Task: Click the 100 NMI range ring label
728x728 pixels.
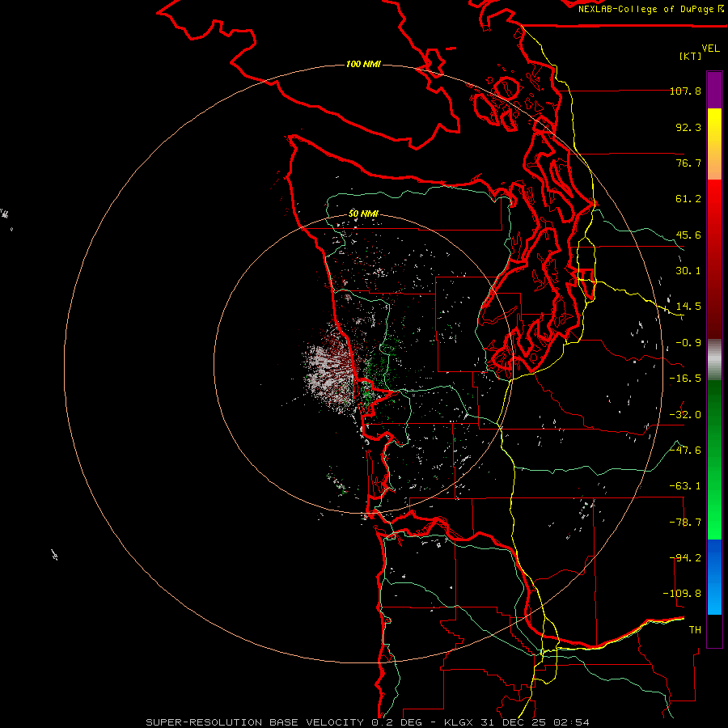Action: (x=363, y=64)
